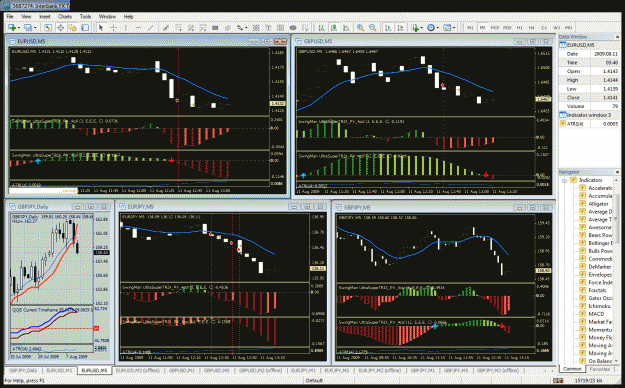
Task: Open the File menu
Action: tap(10, 17)
